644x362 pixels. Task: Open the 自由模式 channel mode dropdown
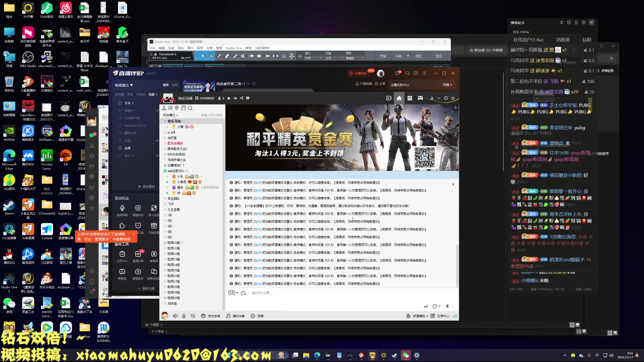[x=170, y=115]
